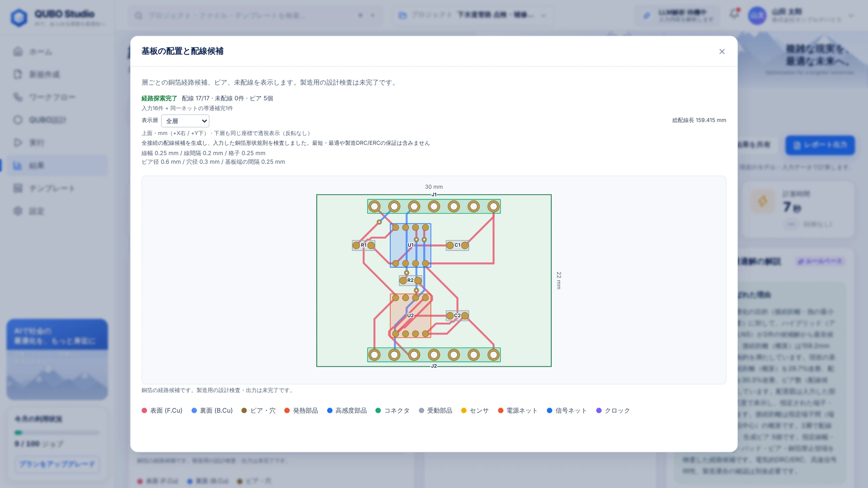The height and width of the screenshot is (488, 868).
Task: Open the 表示層 全層 dropdown
Action: [x=185, y=121]
